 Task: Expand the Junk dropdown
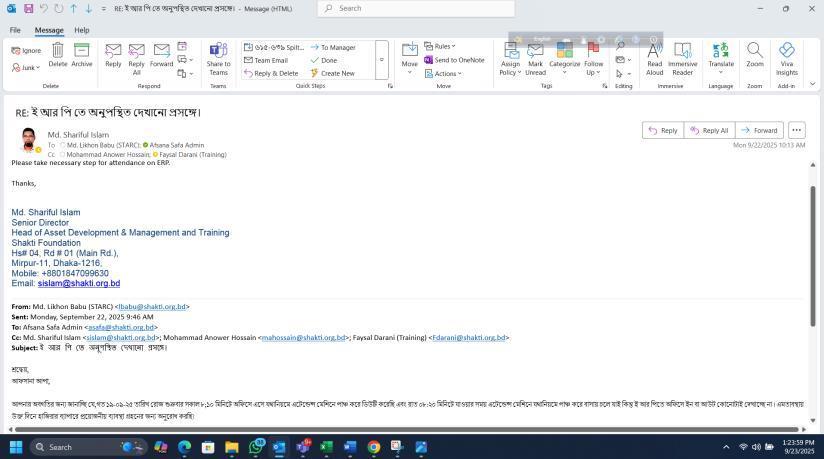tap(28, 68)
